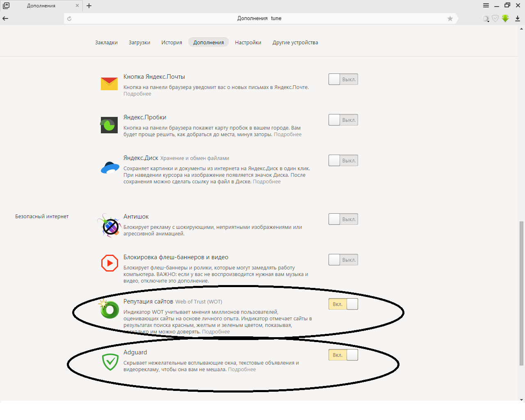
Task: Click the Яндекс.Диск title
Action: tap(141, 158)
